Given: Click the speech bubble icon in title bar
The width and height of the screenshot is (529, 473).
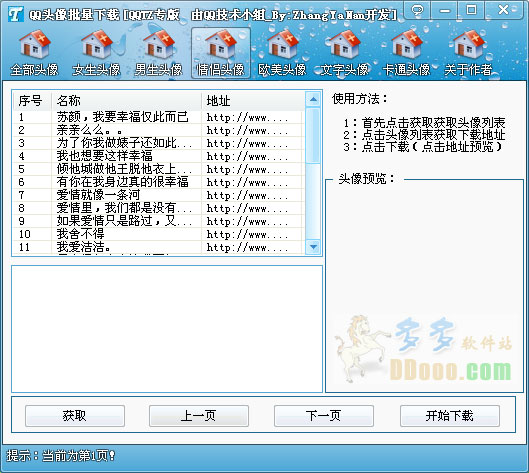Looking at the screenshot, I should coord(418,9).
